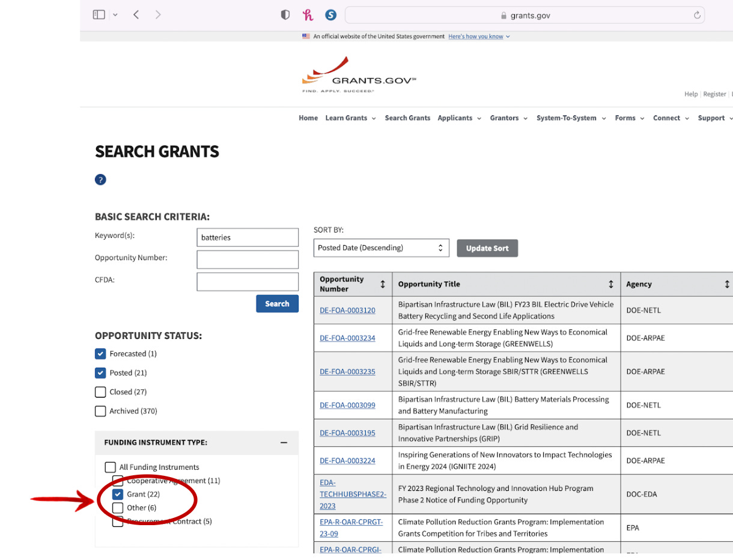Click the Grants.gov logo

[x=359, y=75]
